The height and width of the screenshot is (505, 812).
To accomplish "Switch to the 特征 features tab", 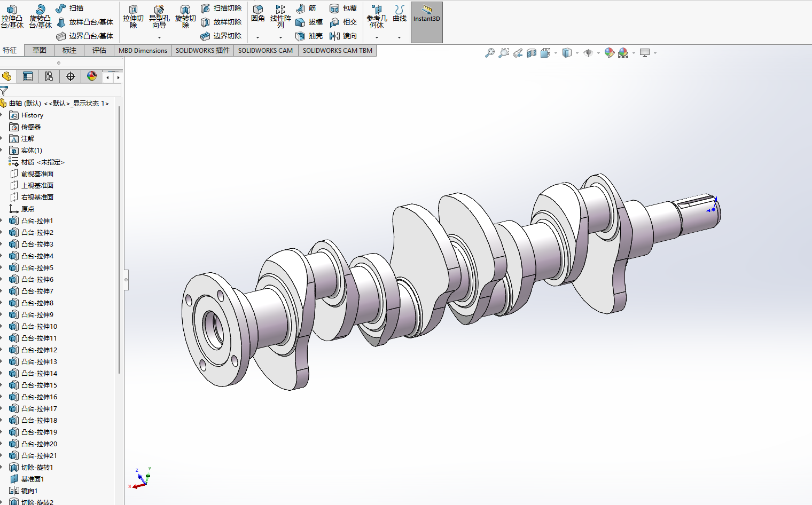I will pyautogui.click(x=10, y=50).
